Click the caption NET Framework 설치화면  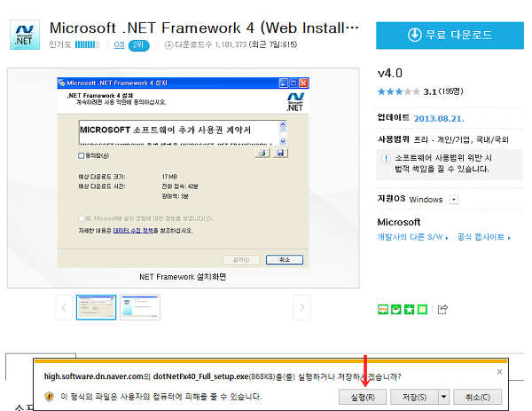[x=183, y=277]
